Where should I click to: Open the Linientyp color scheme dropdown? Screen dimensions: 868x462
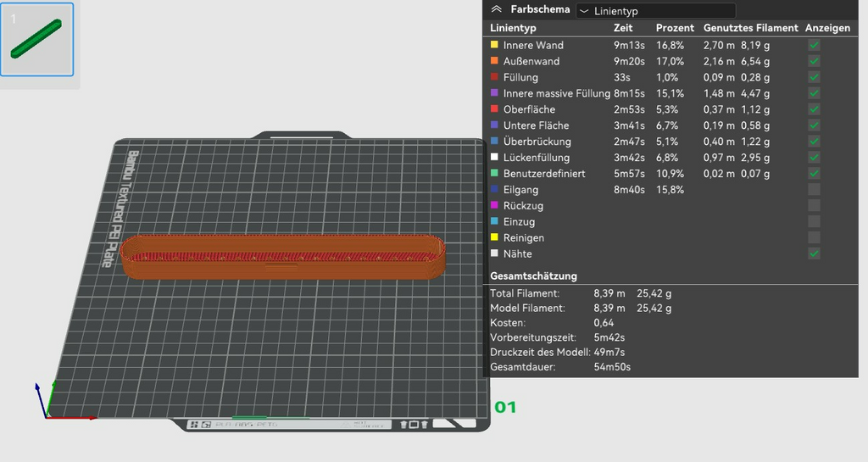point(655,10)
